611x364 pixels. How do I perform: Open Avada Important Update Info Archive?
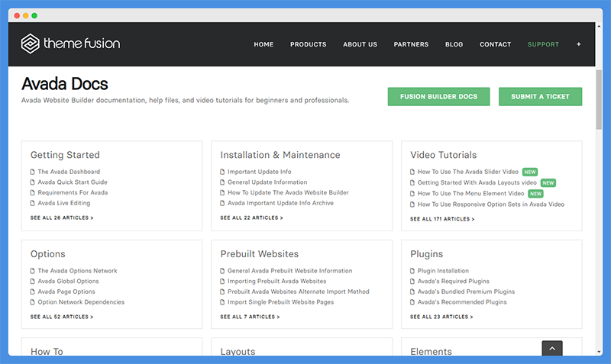coord(280,203)
